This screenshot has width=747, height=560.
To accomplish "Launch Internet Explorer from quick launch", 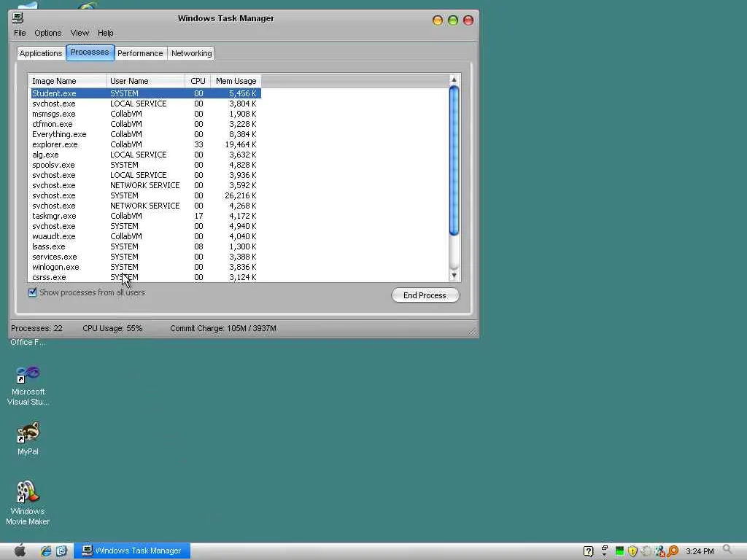I will [46, 551].
